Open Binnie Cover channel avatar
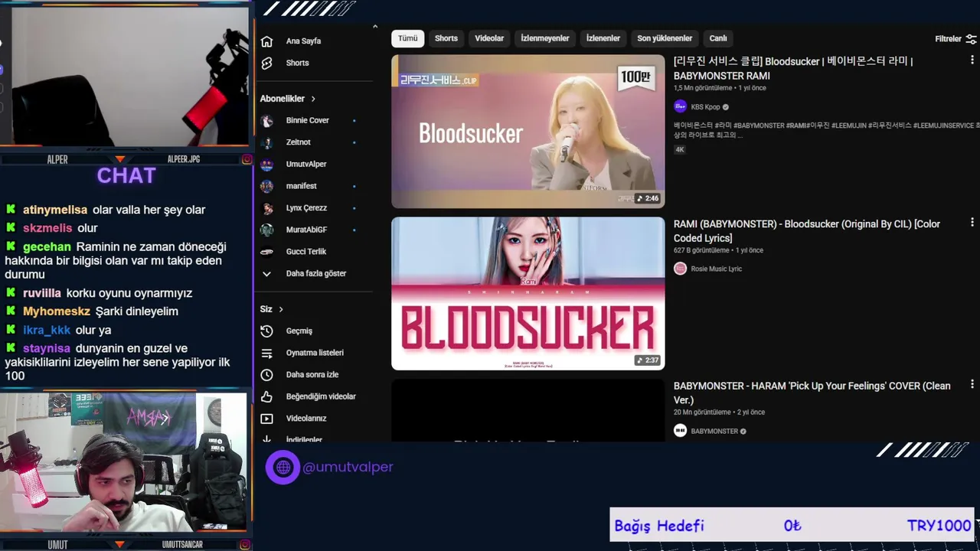 coord(266,120)
